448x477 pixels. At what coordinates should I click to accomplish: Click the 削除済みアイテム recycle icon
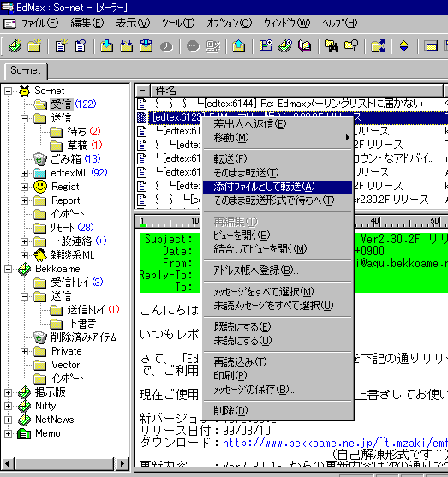pyautogui.click(x=40, y=337)
